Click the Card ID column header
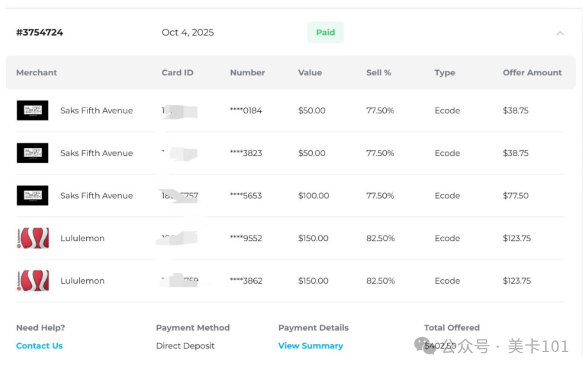 (177, 73)
